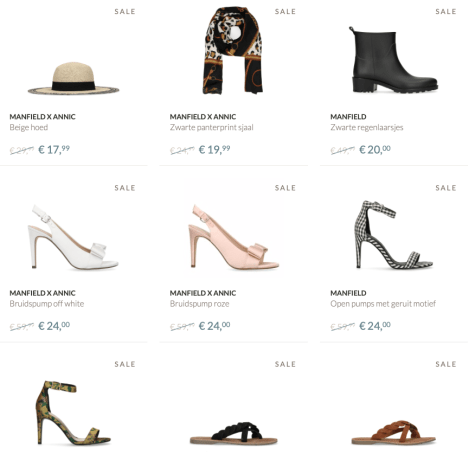Click the 'Bruidspump off white' product title
The width and height of the screenshot is (475, 466).
coord(47,304)
